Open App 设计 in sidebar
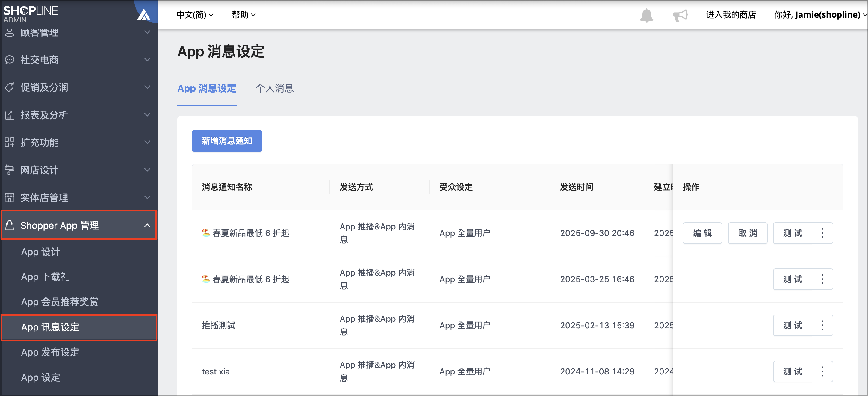Screen dimensions: 868x396 [x=40, y=252]
